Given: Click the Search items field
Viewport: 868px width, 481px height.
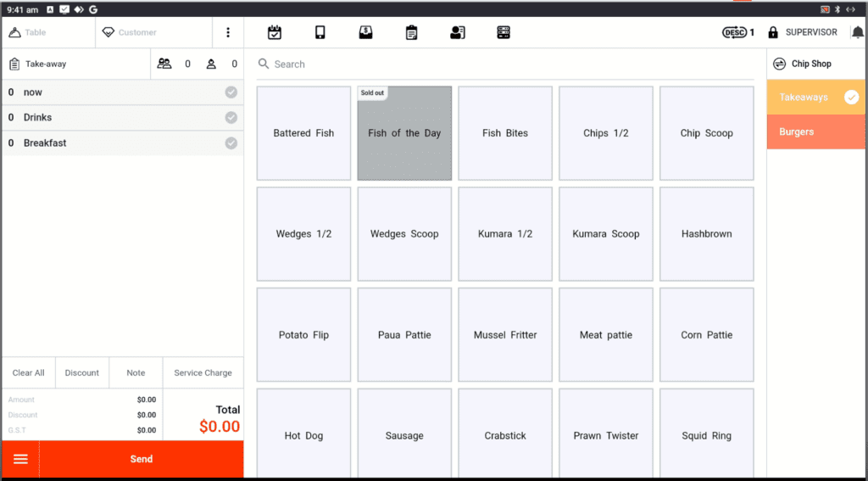Looking at the screenshot, I should coord(509,64).
